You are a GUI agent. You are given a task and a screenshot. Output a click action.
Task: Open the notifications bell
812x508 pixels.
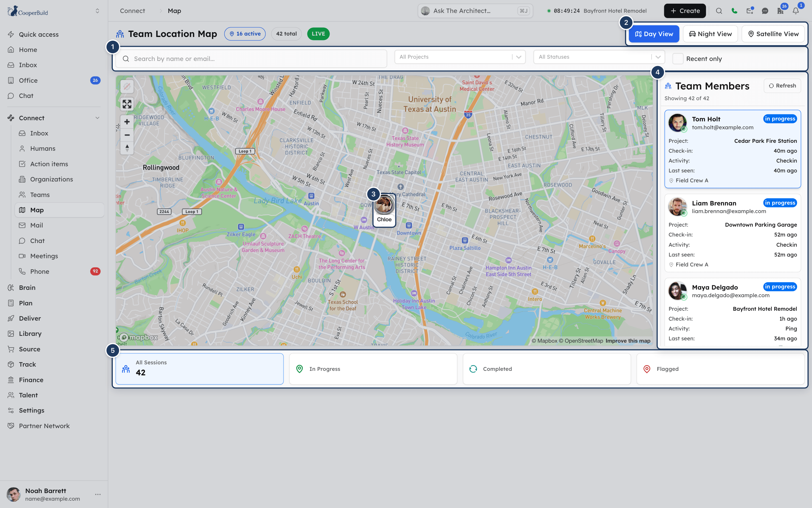[x=796, y=11]
